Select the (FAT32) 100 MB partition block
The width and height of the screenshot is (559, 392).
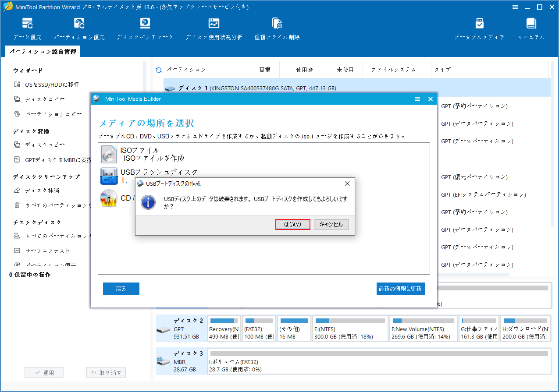[259, 328]
